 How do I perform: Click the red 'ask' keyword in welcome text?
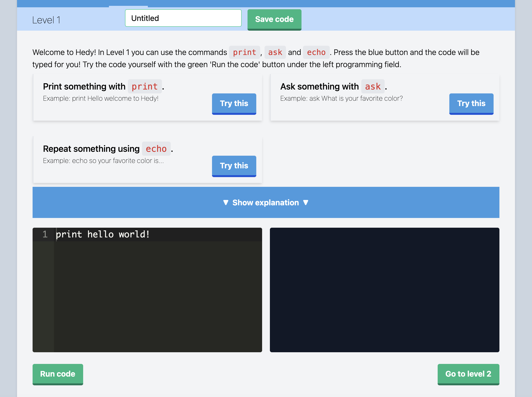[x=275, y=53]
